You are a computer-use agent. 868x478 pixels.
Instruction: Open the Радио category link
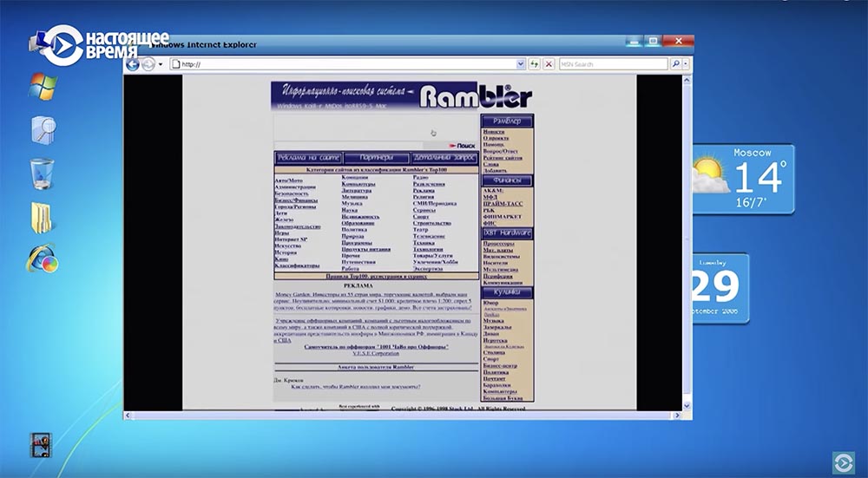tap(420, 177)
